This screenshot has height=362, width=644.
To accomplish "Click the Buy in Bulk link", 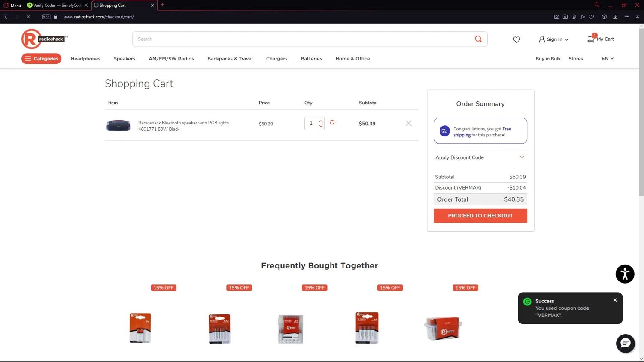I will [548, 59].
